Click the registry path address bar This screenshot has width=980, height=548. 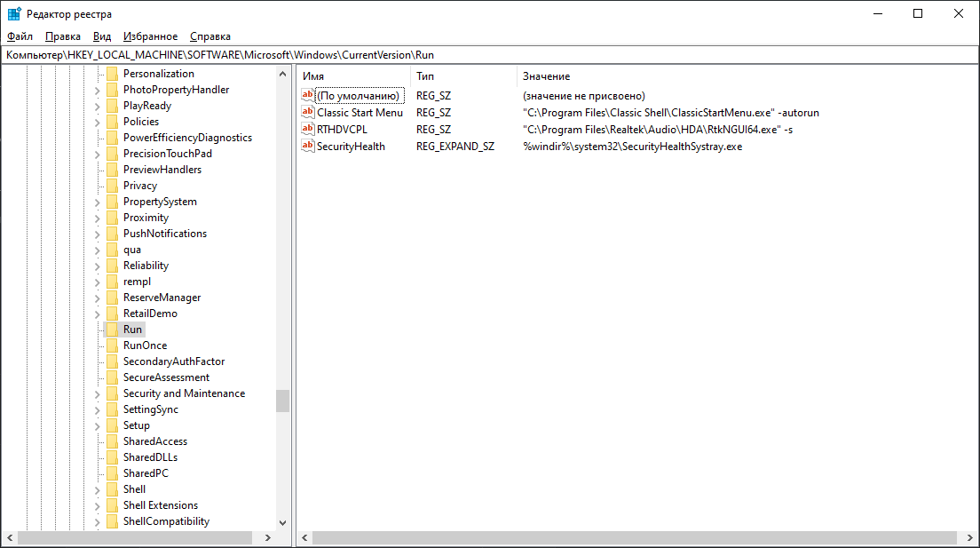490,55
